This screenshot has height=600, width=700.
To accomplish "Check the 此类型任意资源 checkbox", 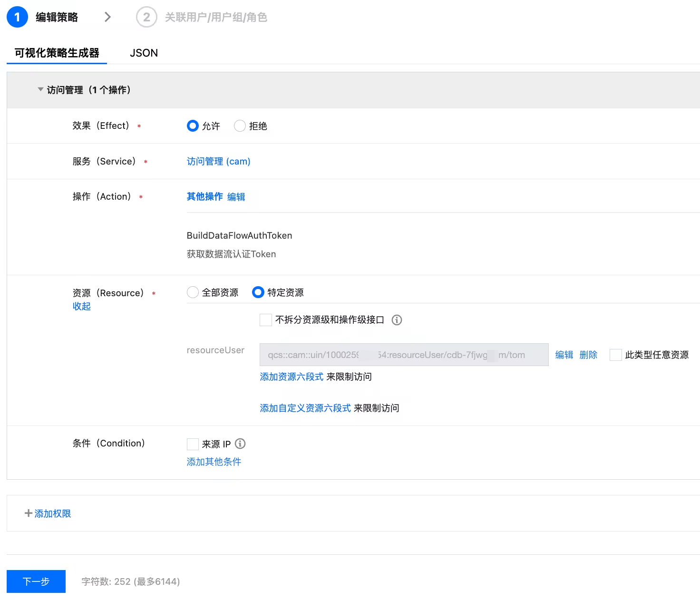I will (x=616, y=355).
